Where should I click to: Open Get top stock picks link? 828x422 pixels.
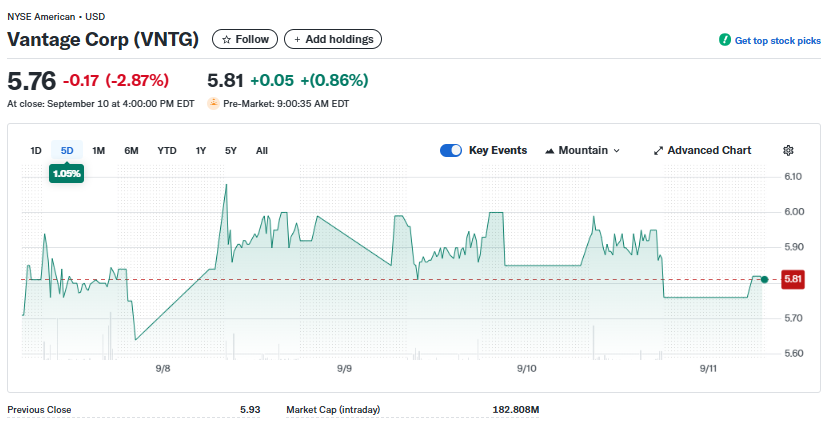tap(777, 41)
